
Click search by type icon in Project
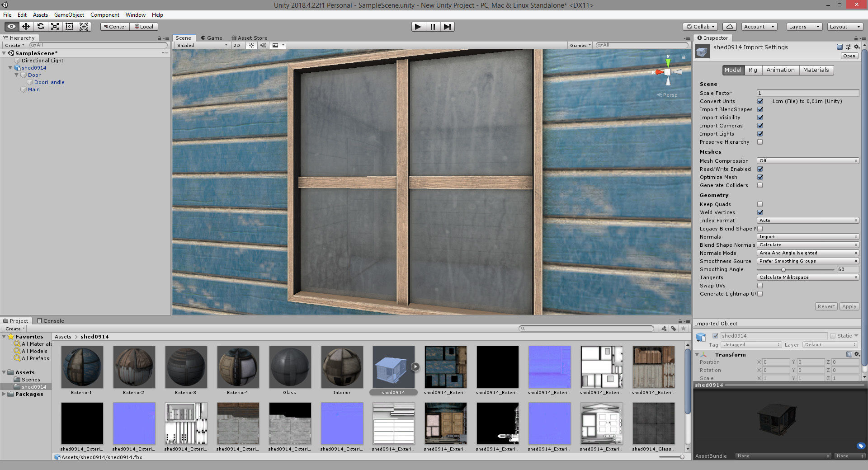coord(664,329)
